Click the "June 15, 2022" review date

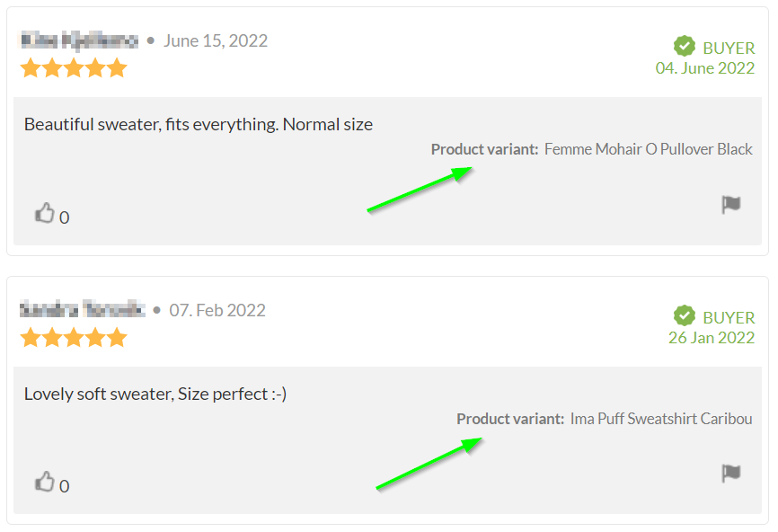pos(216,40)
